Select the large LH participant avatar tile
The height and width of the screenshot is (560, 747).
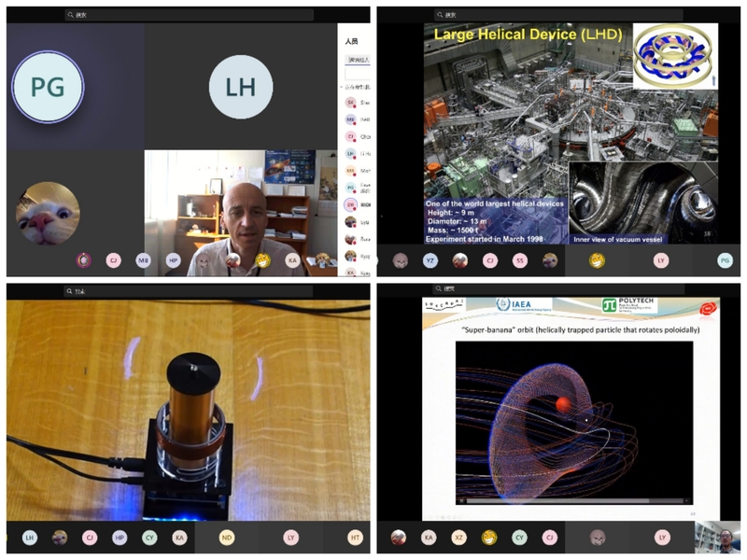point(240,87)
